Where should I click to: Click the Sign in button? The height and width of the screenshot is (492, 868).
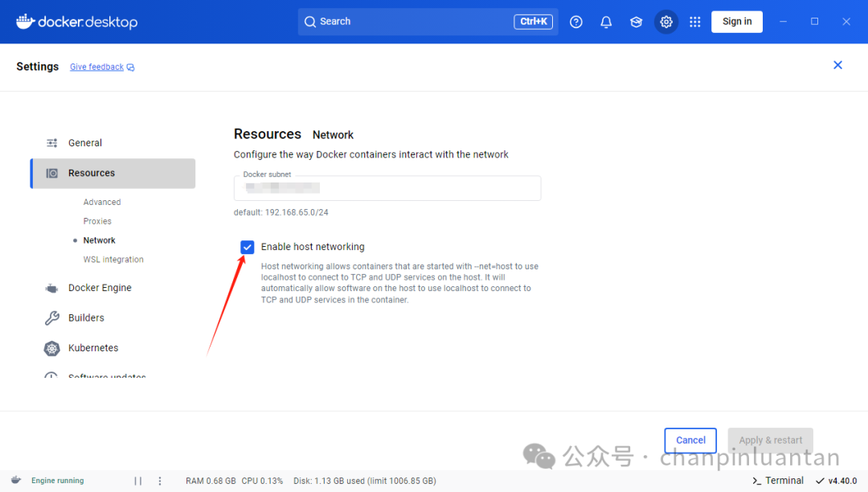pos(737,22)
